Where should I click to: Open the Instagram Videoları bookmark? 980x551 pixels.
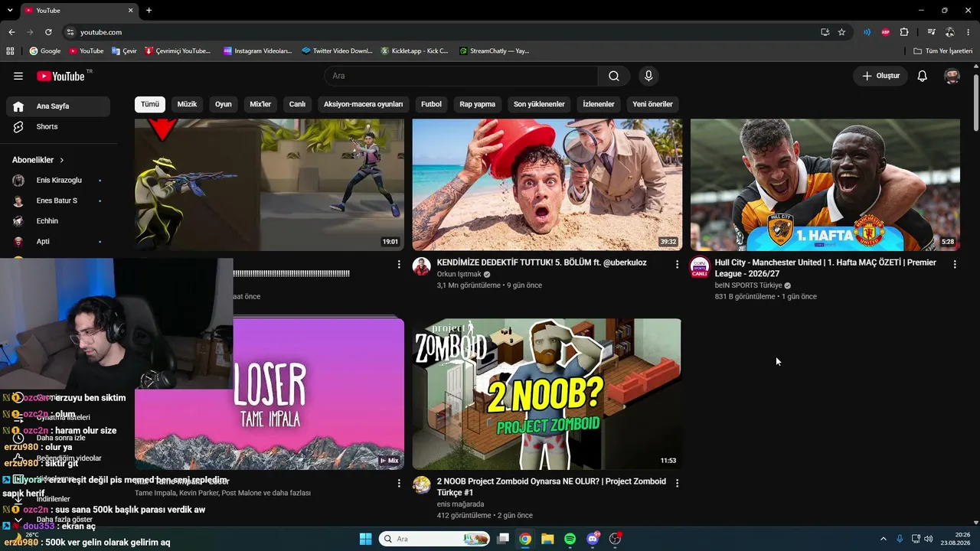pos(258,51)
